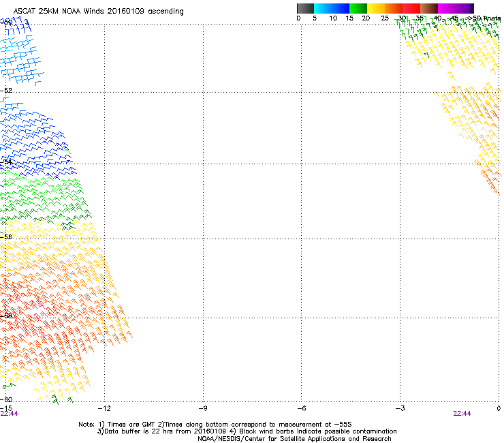Click the '-54' latitude axis label
Image resolution: width=504 pixels, height=443 pixels.
coord(6,162)
